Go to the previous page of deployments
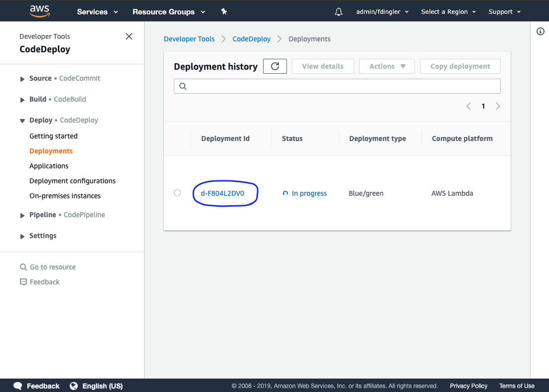The image size is (549, 392). (468, 106)
